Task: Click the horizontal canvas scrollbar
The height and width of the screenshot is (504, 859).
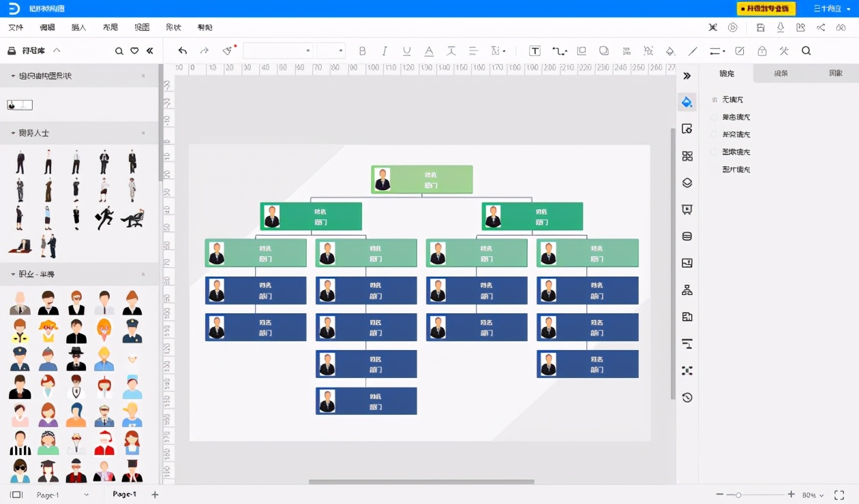Action: (421, 482)
